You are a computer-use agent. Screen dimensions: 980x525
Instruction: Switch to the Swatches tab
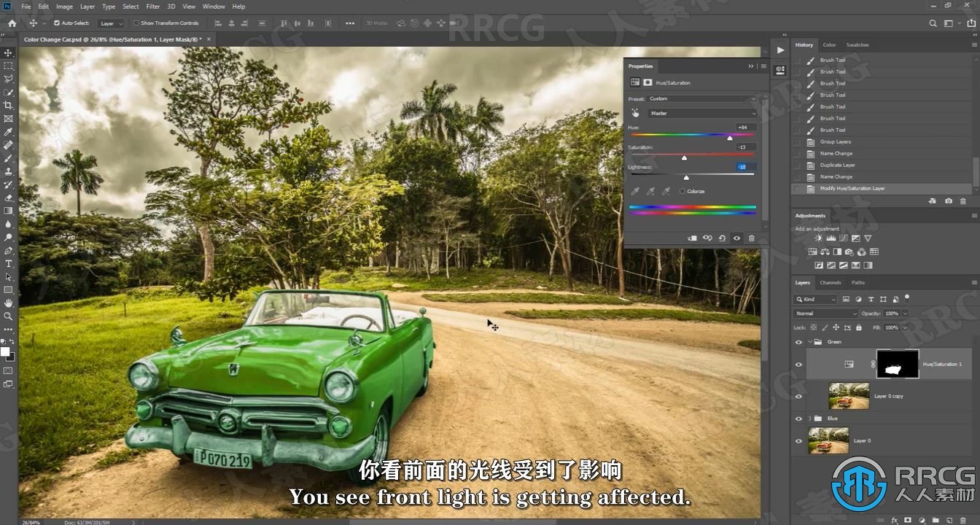click(857, 44)
